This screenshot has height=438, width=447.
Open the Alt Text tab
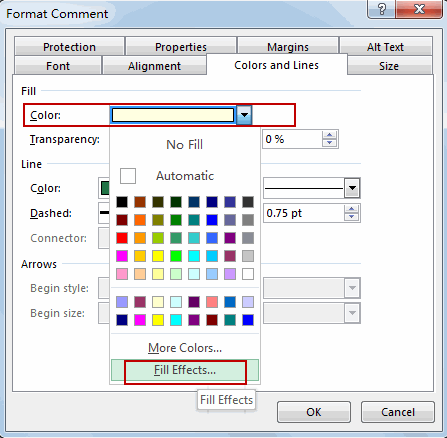(x=385, y=47)
